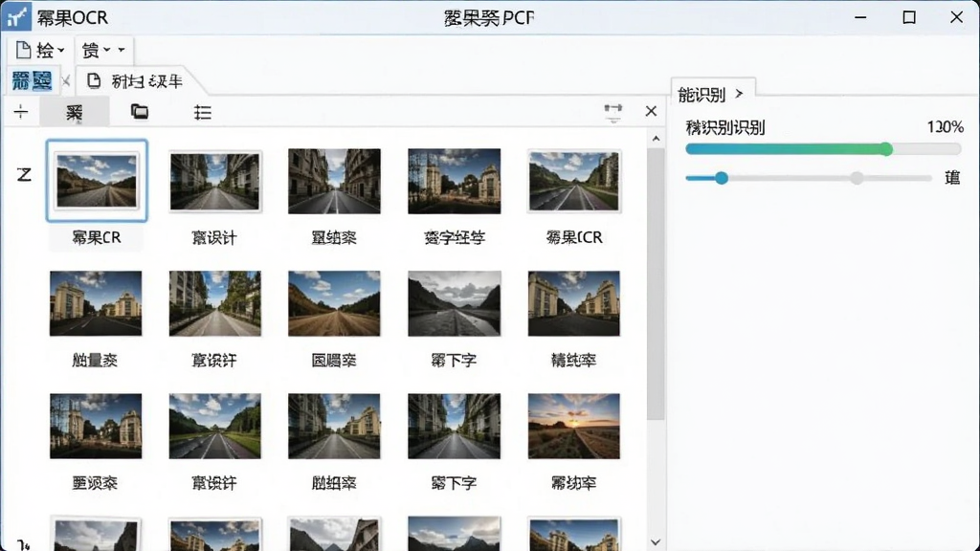Select the 圂膶率 dirt road thumbnail
This screenshot has height=551, width=980.
point(334,303)
